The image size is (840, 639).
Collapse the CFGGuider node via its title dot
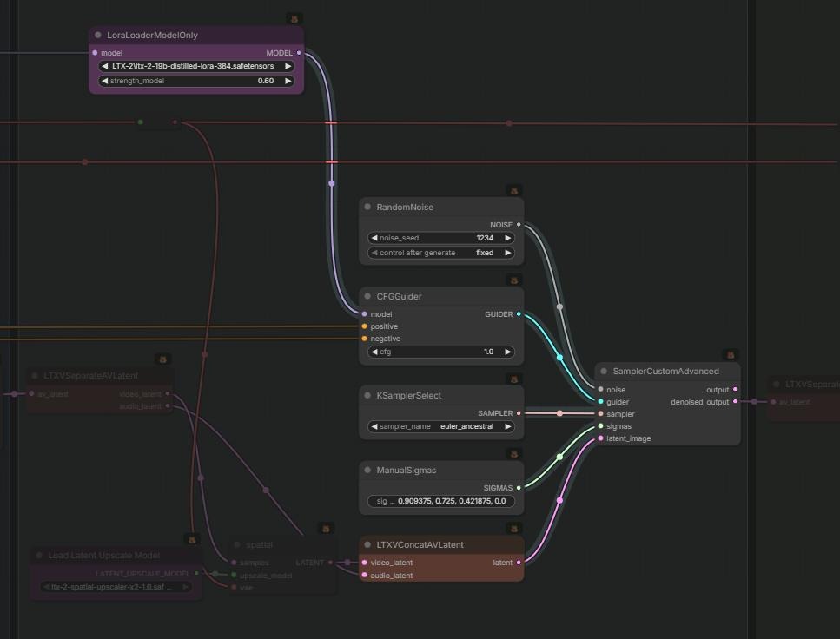point(367,296)
